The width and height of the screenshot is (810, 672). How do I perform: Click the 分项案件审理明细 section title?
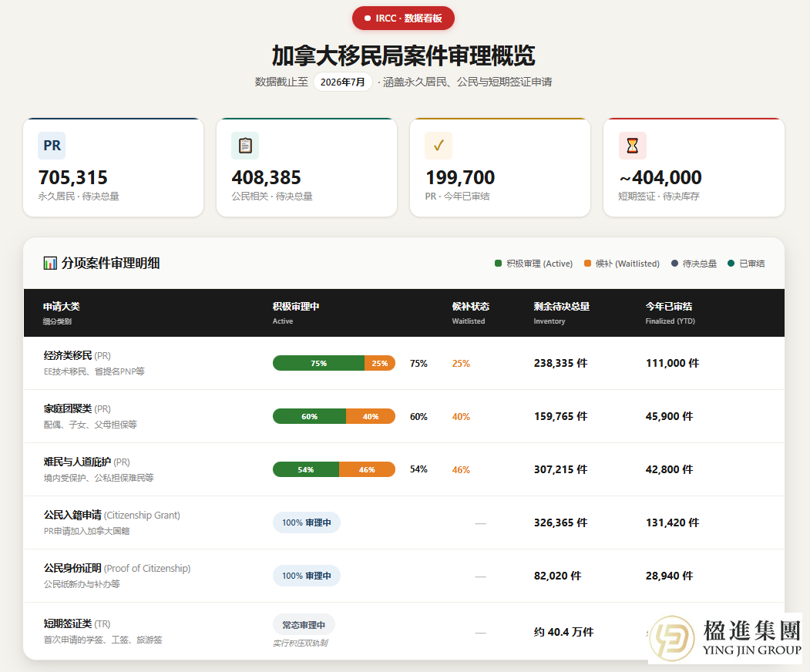[110, 263]
